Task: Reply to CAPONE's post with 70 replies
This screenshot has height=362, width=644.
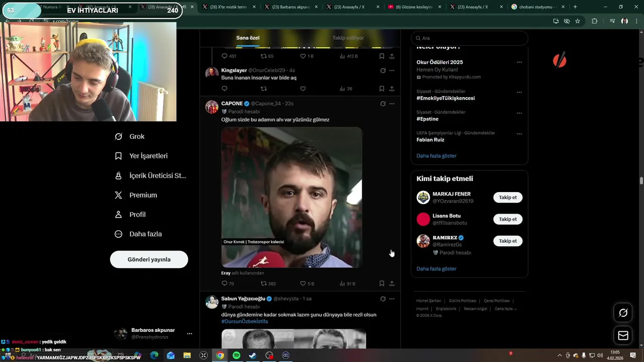Action: click(x=228, y=284)
